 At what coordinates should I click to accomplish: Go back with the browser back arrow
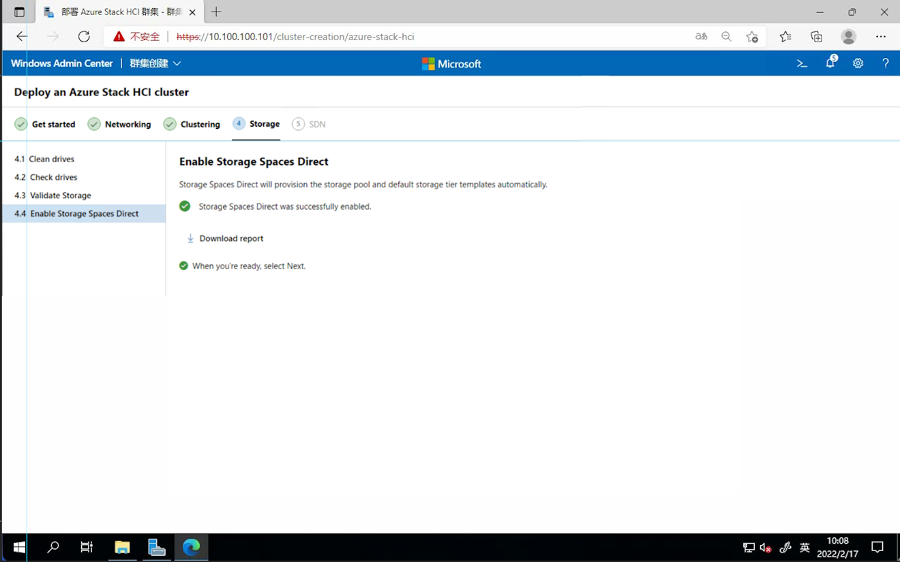22,36
